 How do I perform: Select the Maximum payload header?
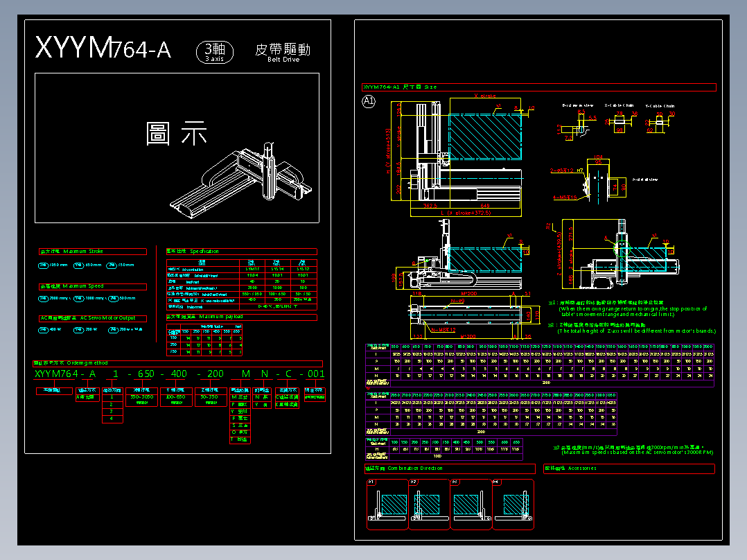coord(242,317)
